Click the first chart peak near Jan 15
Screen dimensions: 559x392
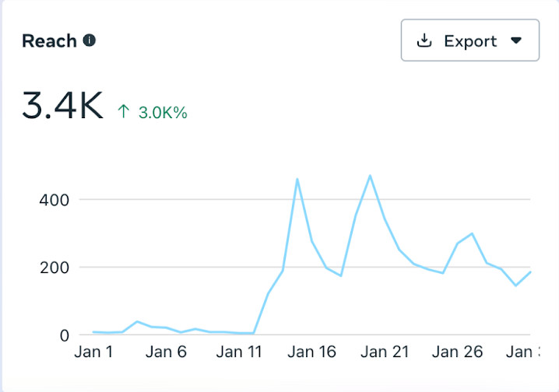[x=297, y=180]
